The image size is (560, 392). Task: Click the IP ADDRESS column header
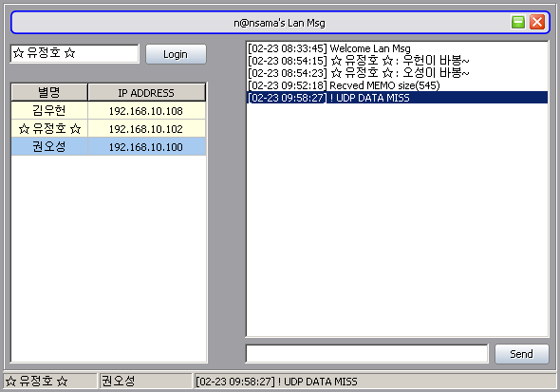click(146, 93)
